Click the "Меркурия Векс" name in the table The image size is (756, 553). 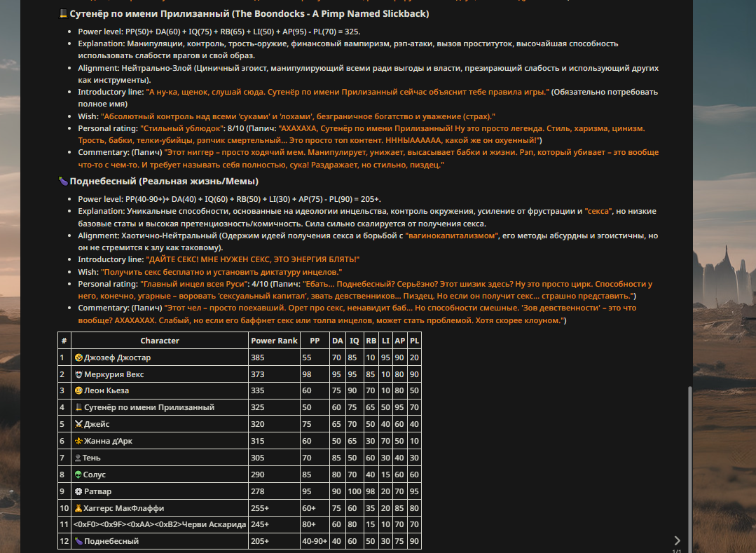click(114, 374)
